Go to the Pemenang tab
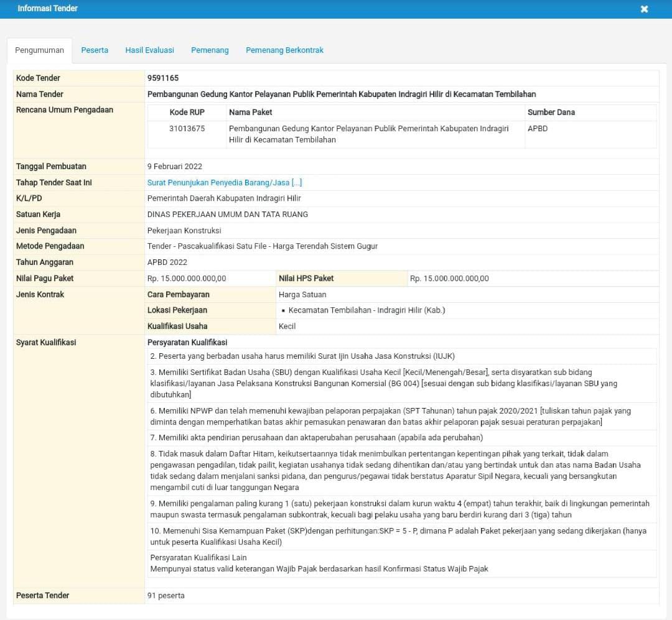The height and width of the screenshot is (620, 672). coord(210,50)
